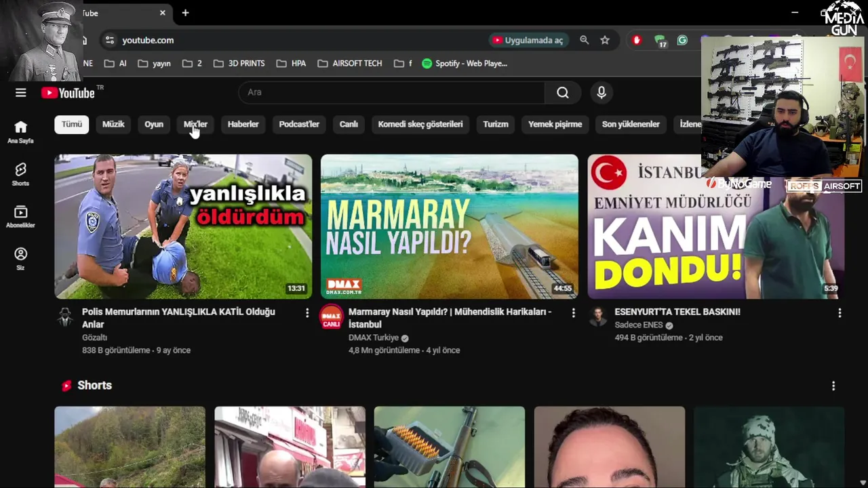Open the Shorts shelf three-dot menu
Screen dimensions: 868x488
click(x=833, y=386)
